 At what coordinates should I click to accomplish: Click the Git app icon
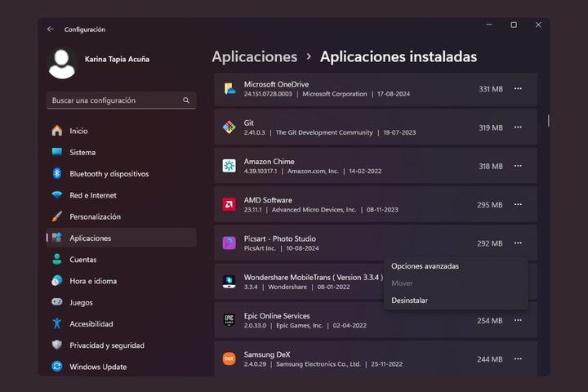[229, 127]
